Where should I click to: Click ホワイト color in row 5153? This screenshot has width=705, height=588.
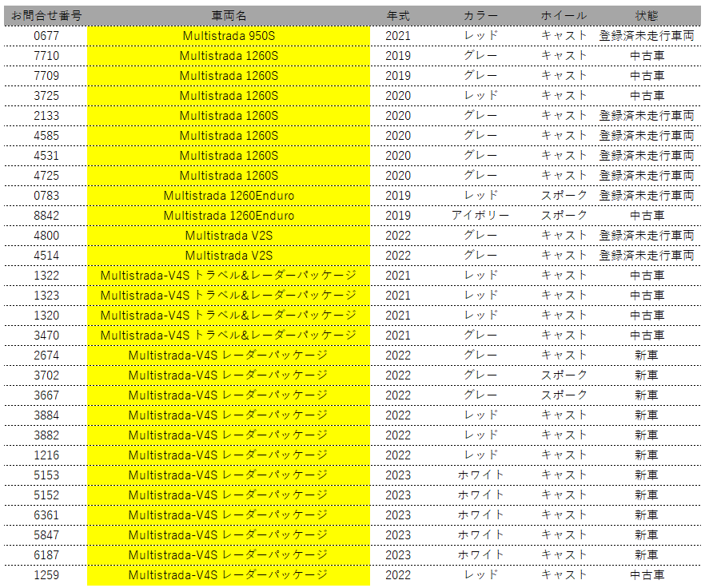[480, 475]
